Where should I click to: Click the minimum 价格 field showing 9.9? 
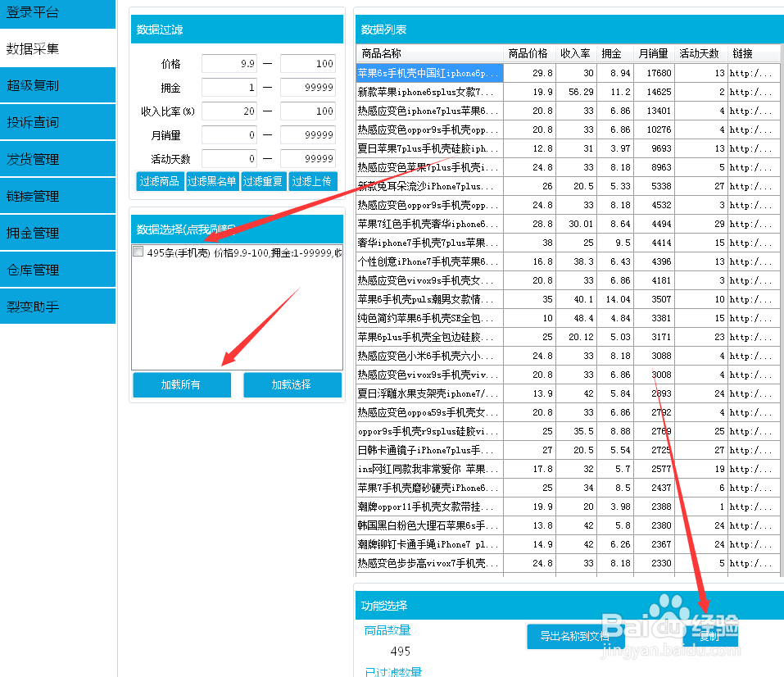[x=229, y=64]
